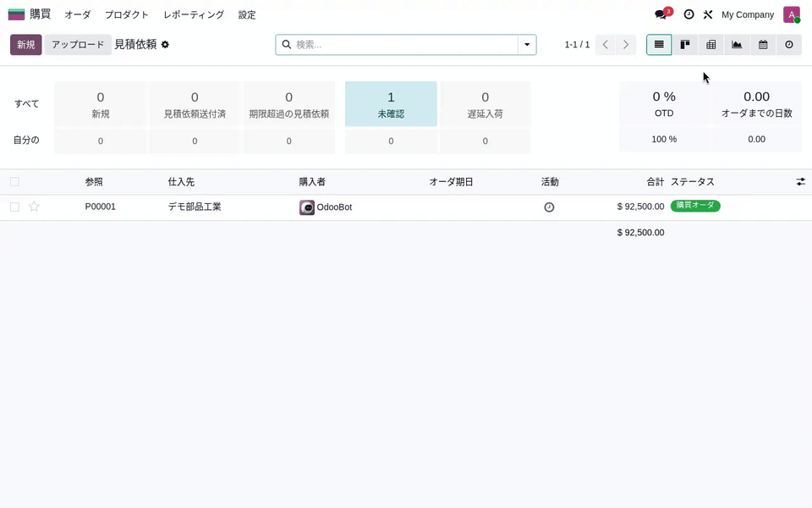Click the search magnifier icon
Screen dimensions: 812x508
(287, 45)
